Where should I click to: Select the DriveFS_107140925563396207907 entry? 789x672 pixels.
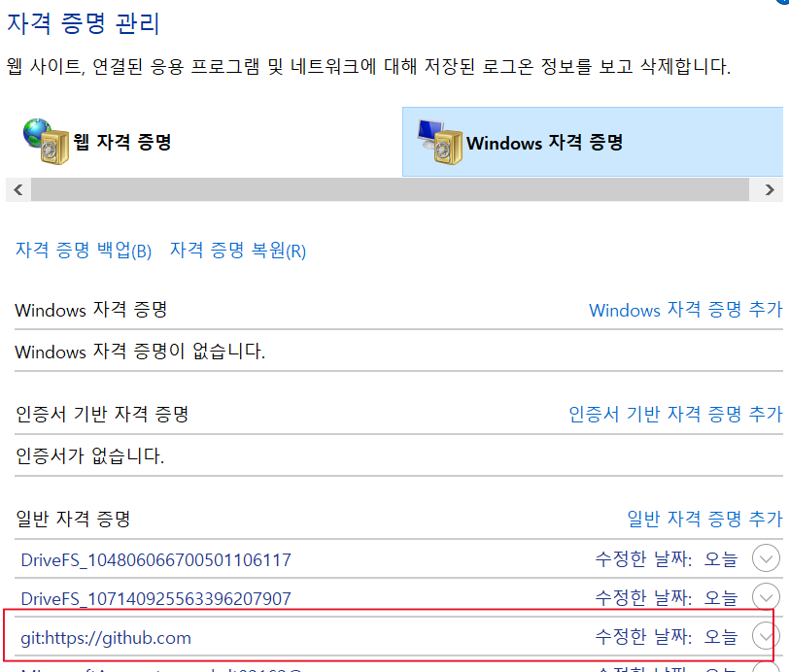(x=156, y=598)
